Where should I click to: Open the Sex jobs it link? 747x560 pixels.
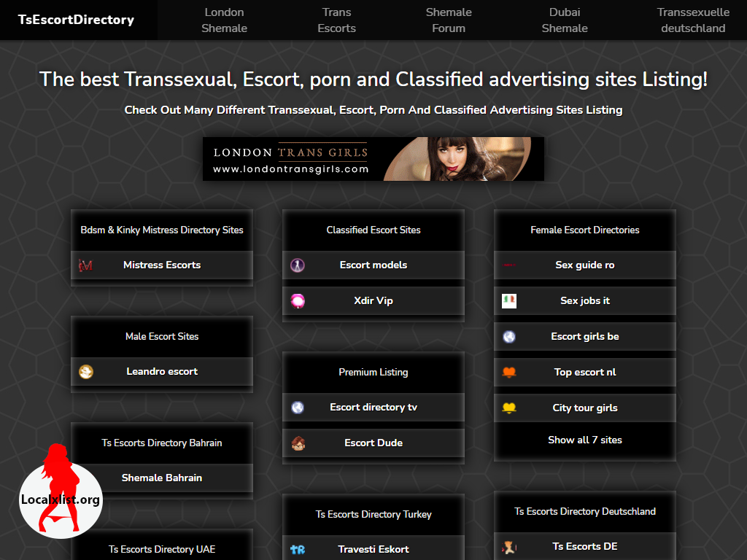[585, 301]
